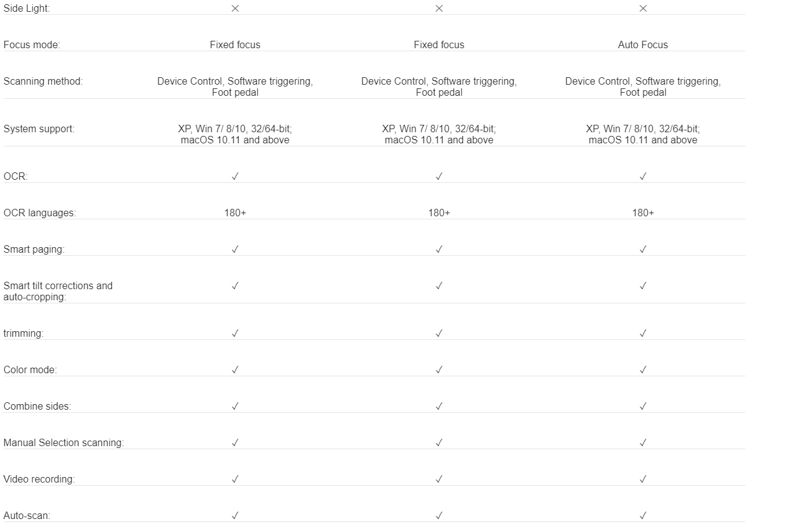Click Color mode checkmark in middle column
The width and height of the screenshot is (806, 532).
coord(439,369)
